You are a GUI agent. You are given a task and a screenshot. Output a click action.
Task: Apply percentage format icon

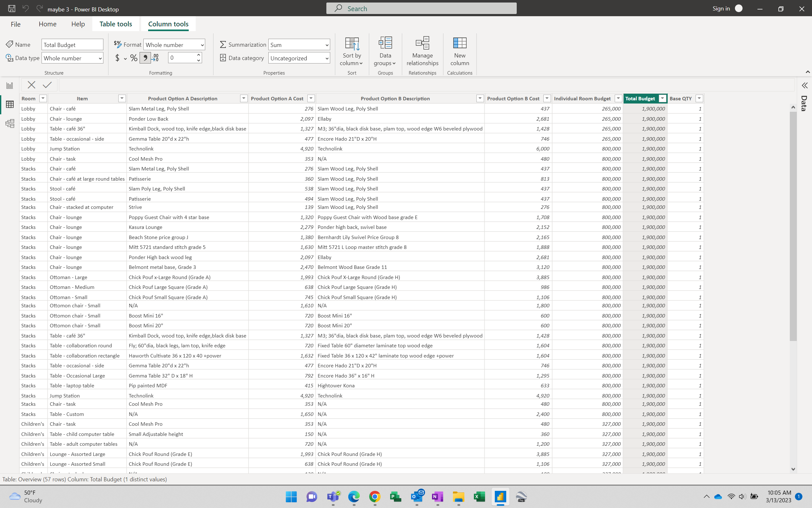pos(134,58)
